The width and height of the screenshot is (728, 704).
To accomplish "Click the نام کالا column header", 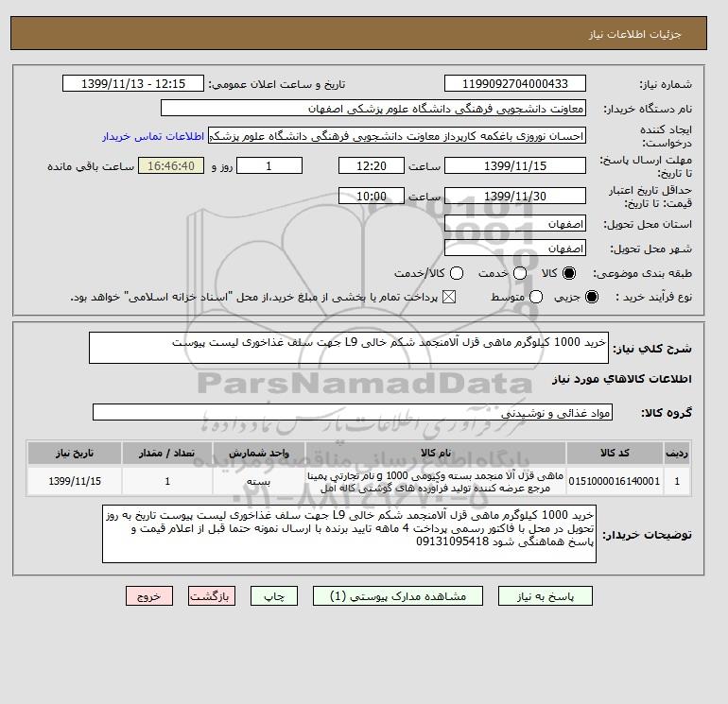I will click(x=436, y=453).
